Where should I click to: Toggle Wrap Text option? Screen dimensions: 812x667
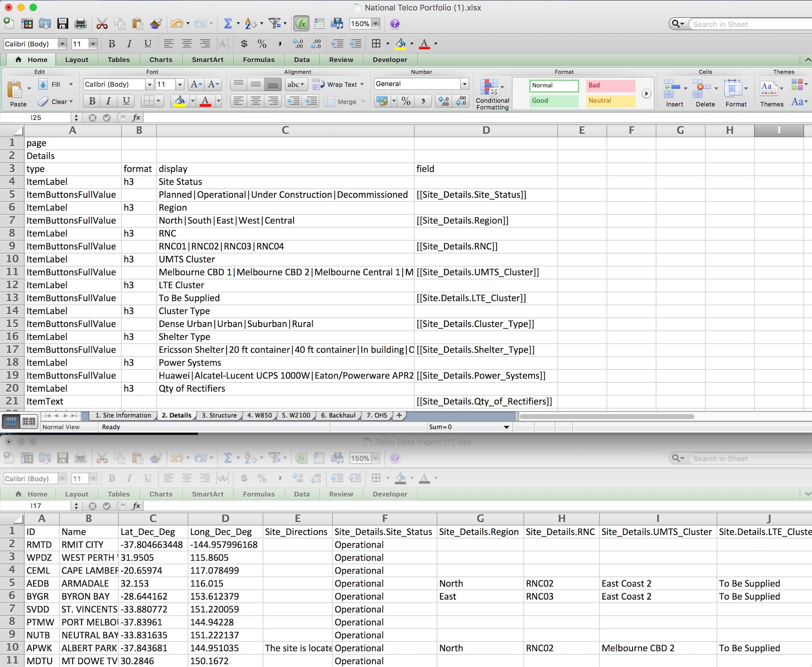pyautogui.click(x=338, y=84)
